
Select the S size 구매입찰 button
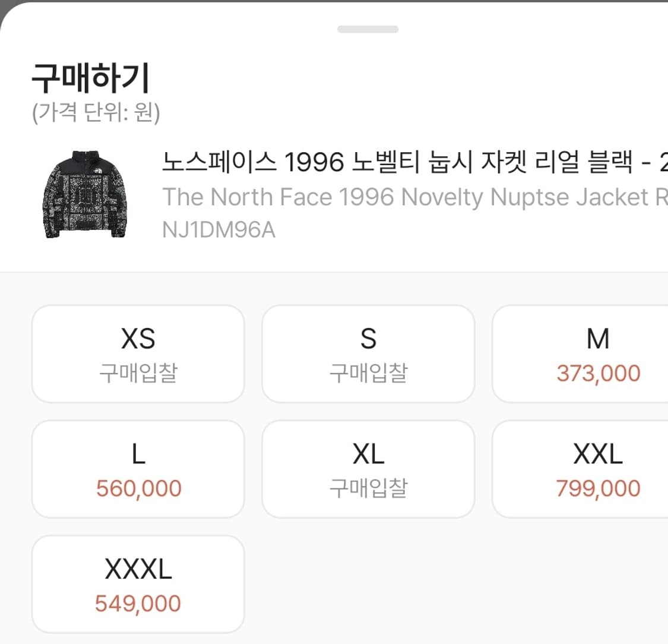coord(368,353)
